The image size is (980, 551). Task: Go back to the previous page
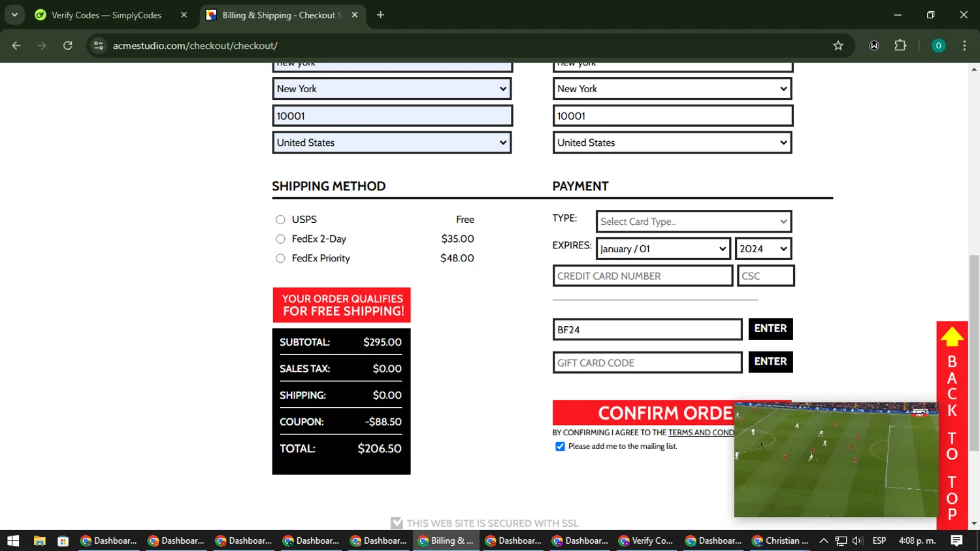(16, 46)
